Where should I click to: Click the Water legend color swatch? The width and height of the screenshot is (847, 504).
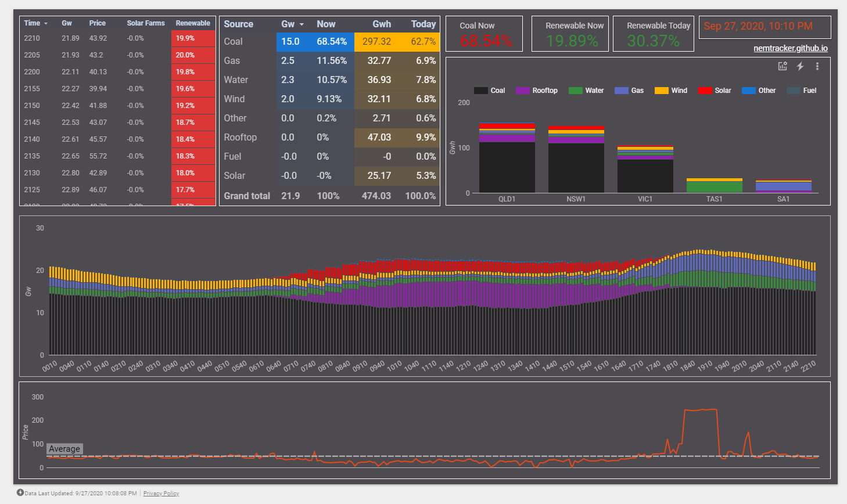(x=575, y=91)
